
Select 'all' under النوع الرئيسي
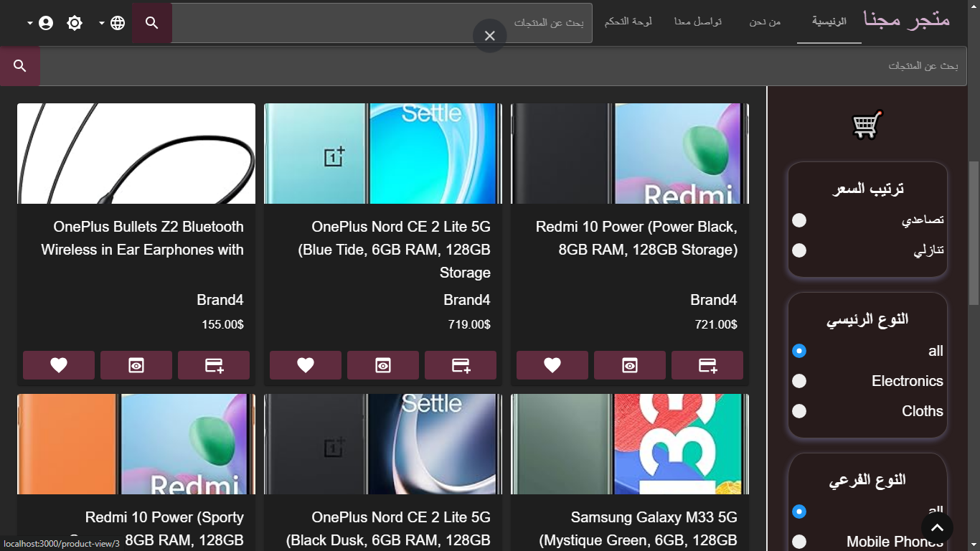tap(799, 351)
